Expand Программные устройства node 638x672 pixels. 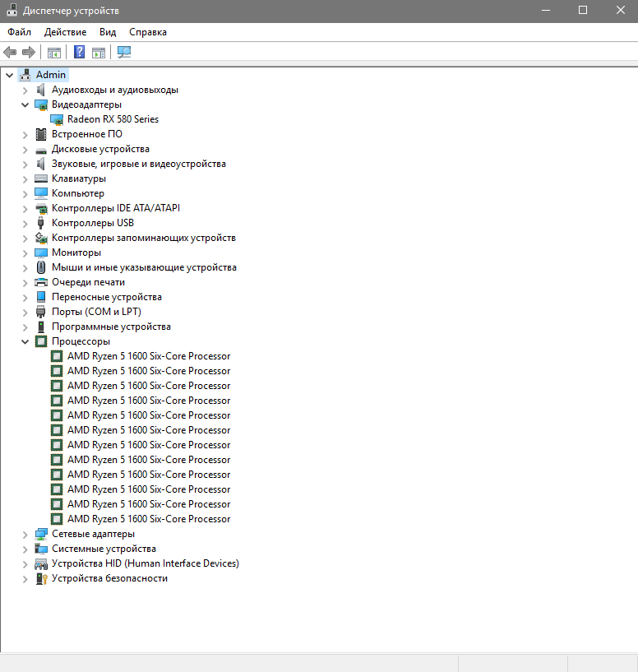click(25, 327)
